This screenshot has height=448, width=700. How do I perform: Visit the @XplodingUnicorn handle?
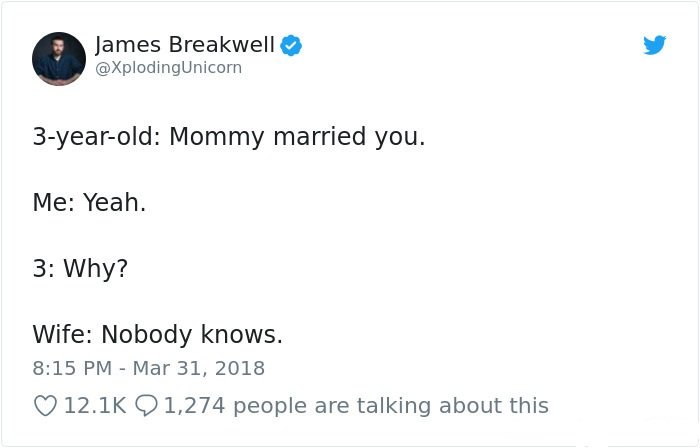pos(169,68)
